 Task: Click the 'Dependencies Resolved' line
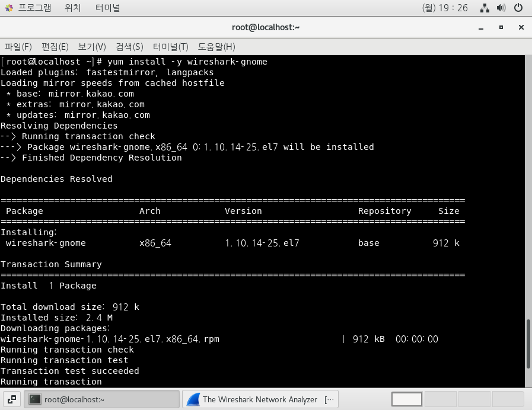point(56,179)
